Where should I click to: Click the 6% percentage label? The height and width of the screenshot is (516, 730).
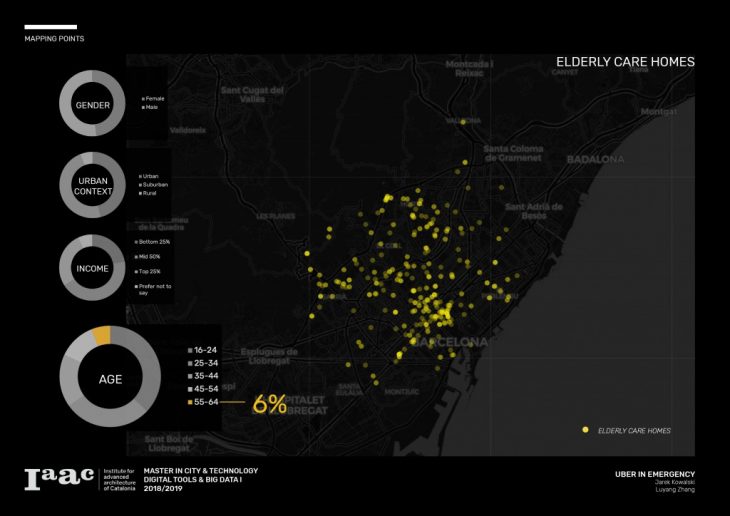tap(269, 404)
